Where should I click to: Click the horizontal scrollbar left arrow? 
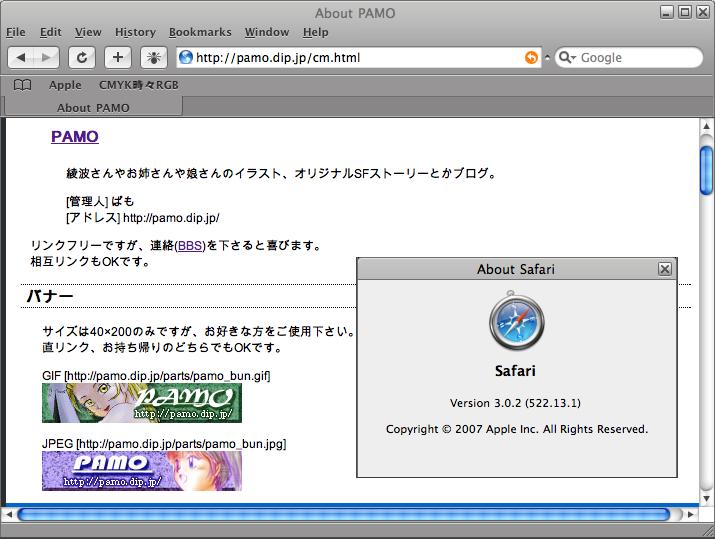tap(9, 514)
